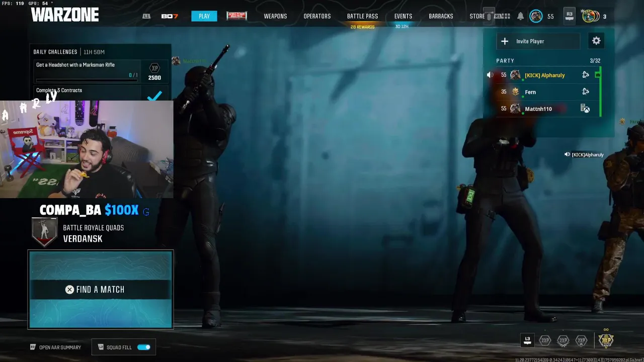The image size is (644, 362).
Task: Click the SQUAD FILL label
Action: click(x=119, y=347)
